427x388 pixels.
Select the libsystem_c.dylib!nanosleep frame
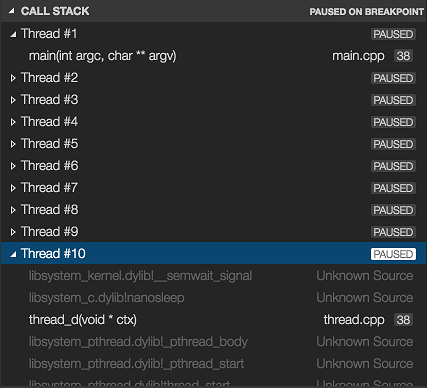(106, 298)
